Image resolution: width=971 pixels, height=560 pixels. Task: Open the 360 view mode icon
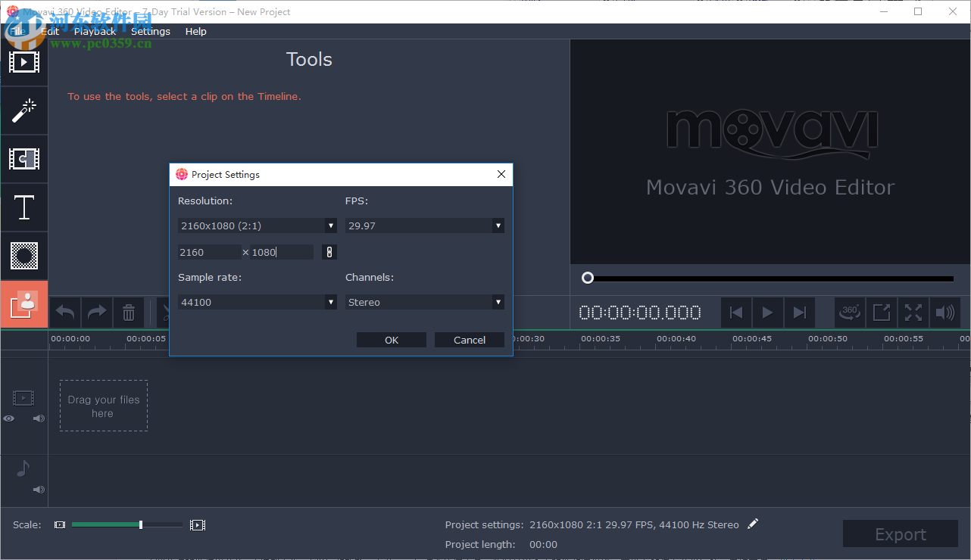(x=849, y=312)
